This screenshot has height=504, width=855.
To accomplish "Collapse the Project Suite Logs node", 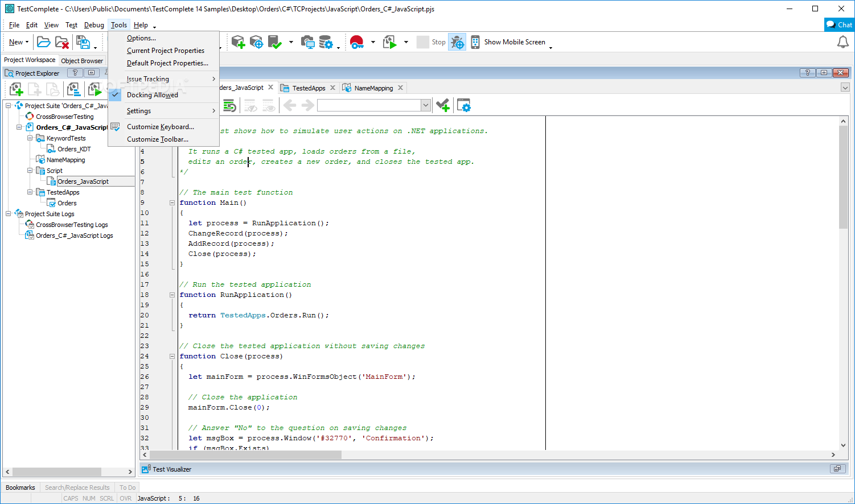I will [x=9, y=214].
